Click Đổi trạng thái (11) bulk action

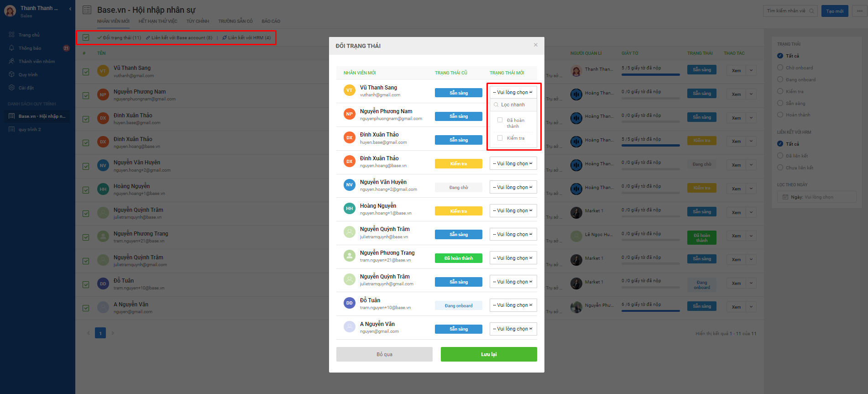(119, 37)
